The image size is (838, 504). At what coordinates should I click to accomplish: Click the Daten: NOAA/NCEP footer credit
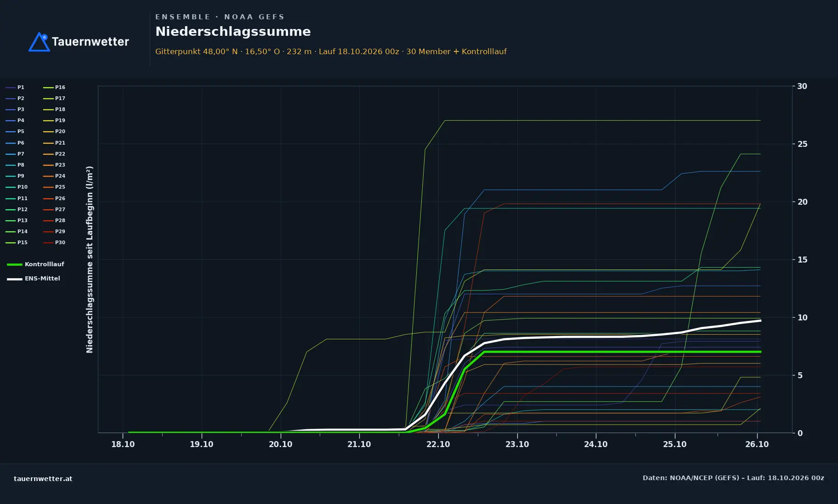[733, 478]
